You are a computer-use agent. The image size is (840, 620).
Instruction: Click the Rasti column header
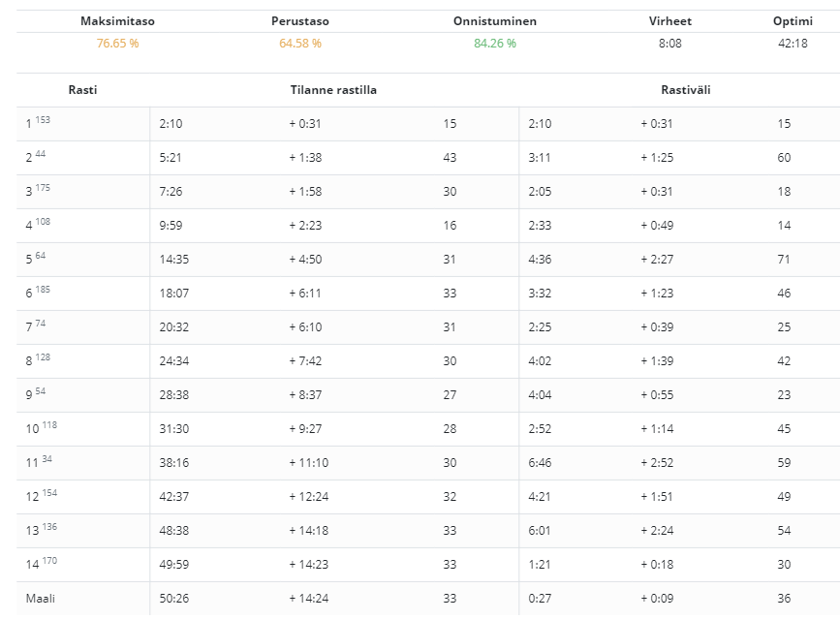pos(82,90)
